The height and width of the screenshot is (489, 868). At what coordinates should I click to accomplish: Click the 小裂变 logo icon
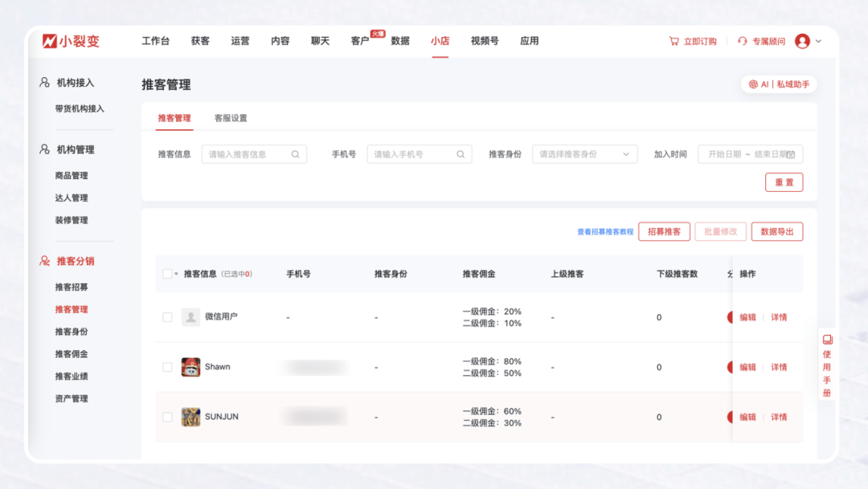pos(50,41)
